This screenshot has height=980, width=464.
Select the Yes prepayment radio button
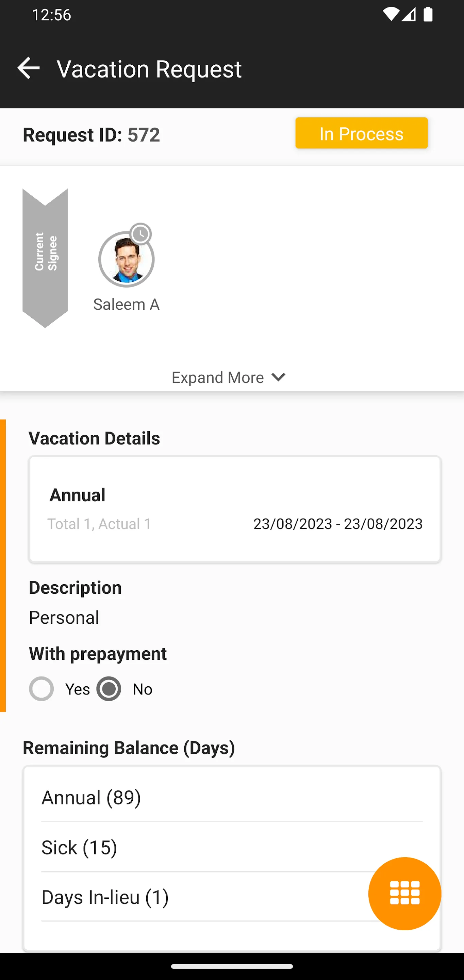tap(42, 689)
